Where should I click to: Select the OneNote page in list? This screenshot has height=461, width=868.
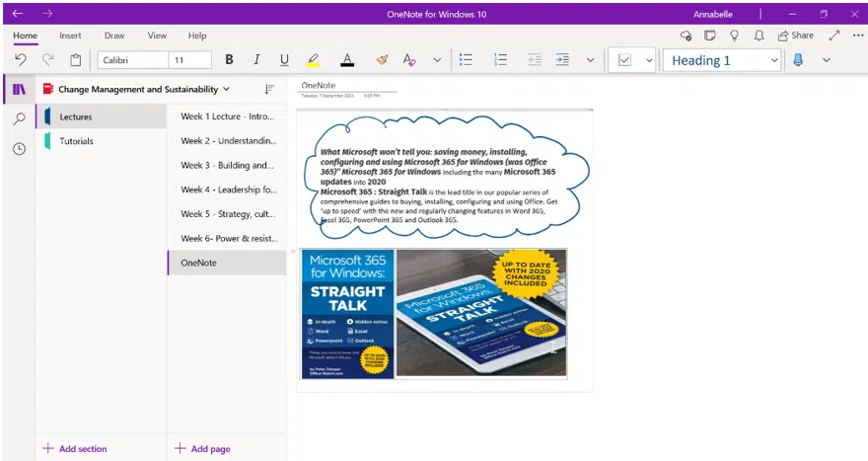pos(227,263)
